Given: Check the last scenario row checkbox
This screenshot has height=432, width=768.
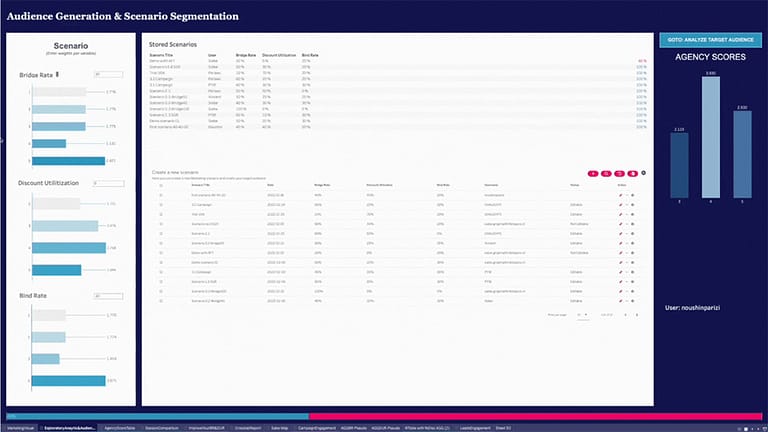Looking at the screenshot, I should click(x=161, y=300).
